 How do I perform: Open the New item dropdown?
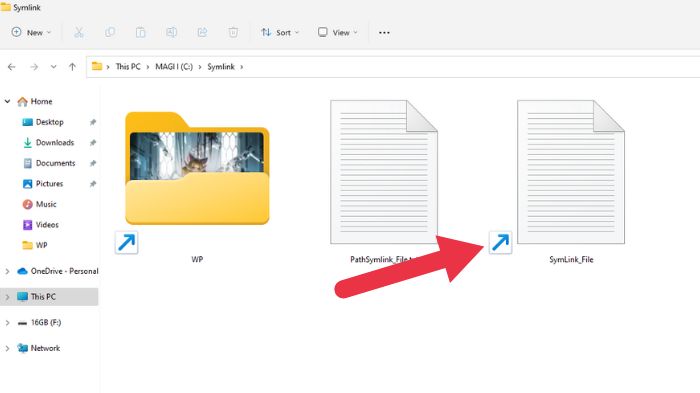click(x=31, y=33)
